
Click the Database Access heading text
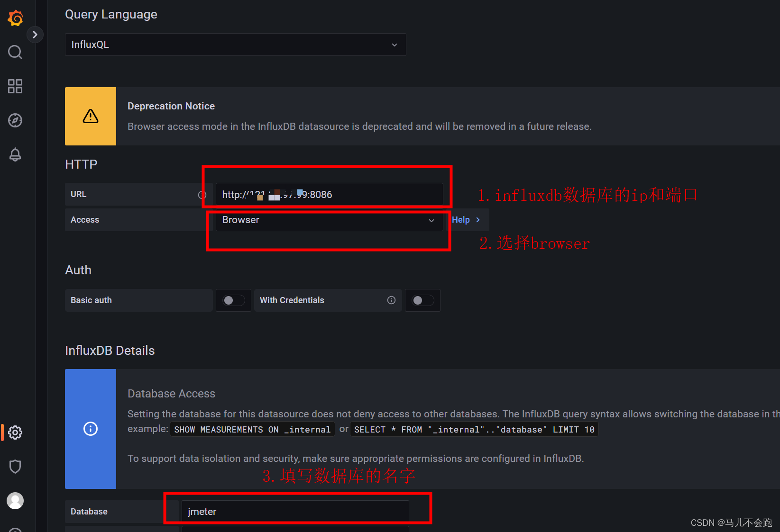pos(171,394)
